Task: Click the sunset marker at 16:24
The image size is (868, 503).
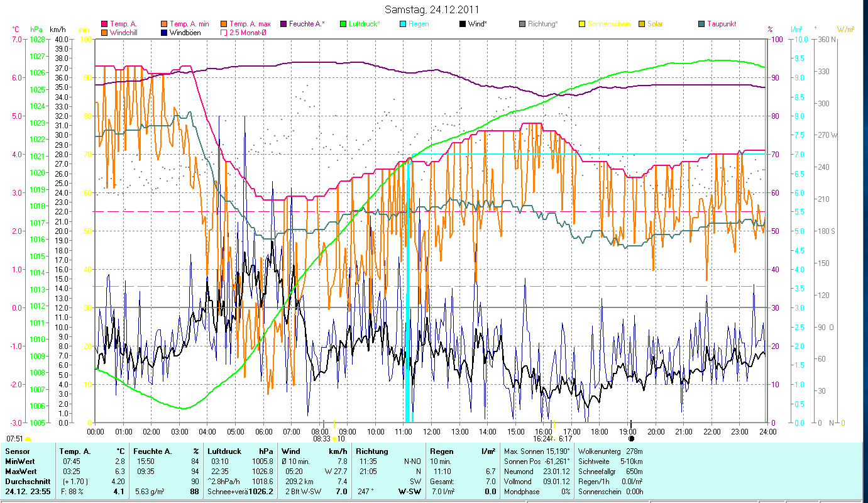Action: 554,424
